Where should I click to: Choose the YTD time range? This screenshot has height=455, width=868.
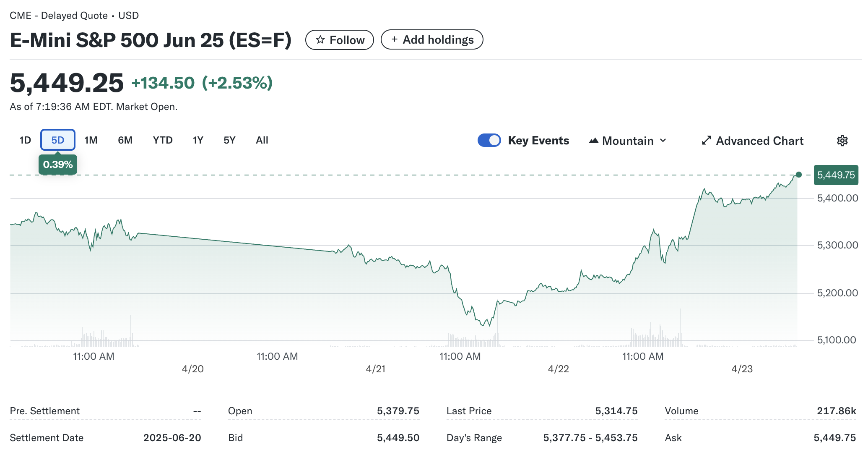point(163,140)
